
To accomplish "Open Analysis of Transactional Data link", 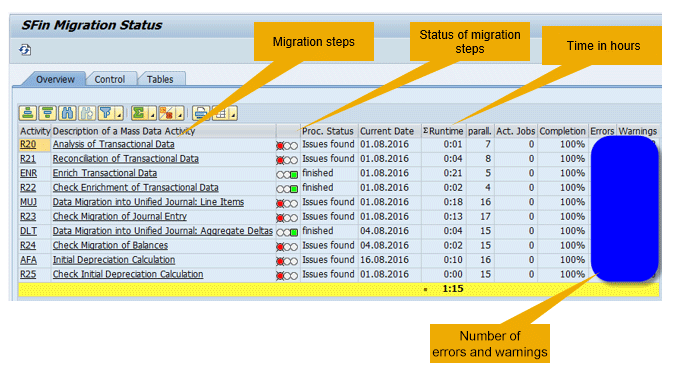I will pyautogui.click(x=113, y=144).
